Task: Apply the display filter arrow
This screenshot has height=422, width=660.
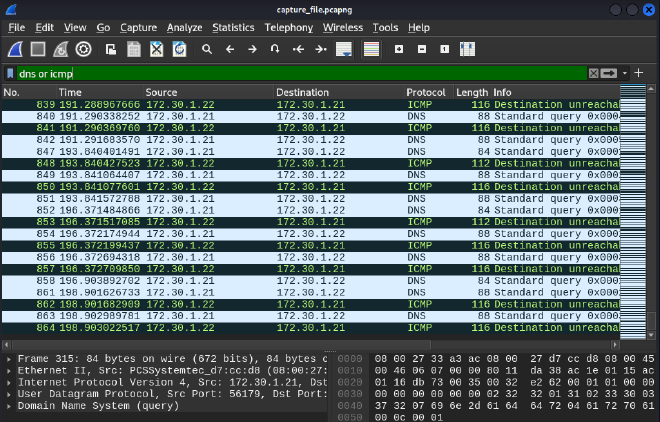Action: (x=609, y=73)
